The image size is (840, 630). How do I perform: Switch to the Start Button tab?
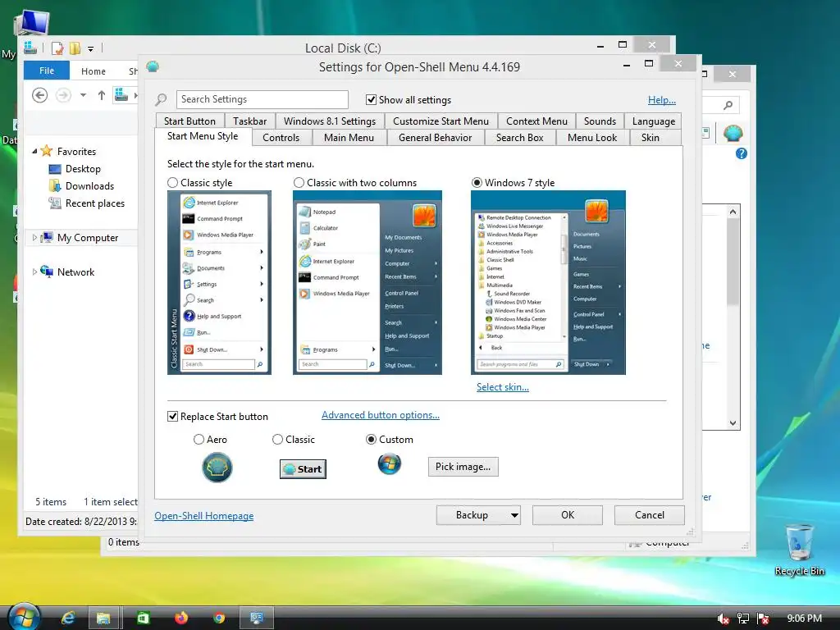coord(189,121)
